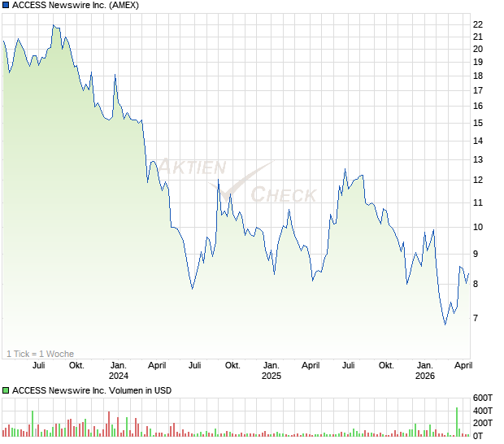Image resolution: width=504 pixels, height=444 pixels.
Task: Click the 'Jan. 2025' time axis label
Action: [272, 371]
